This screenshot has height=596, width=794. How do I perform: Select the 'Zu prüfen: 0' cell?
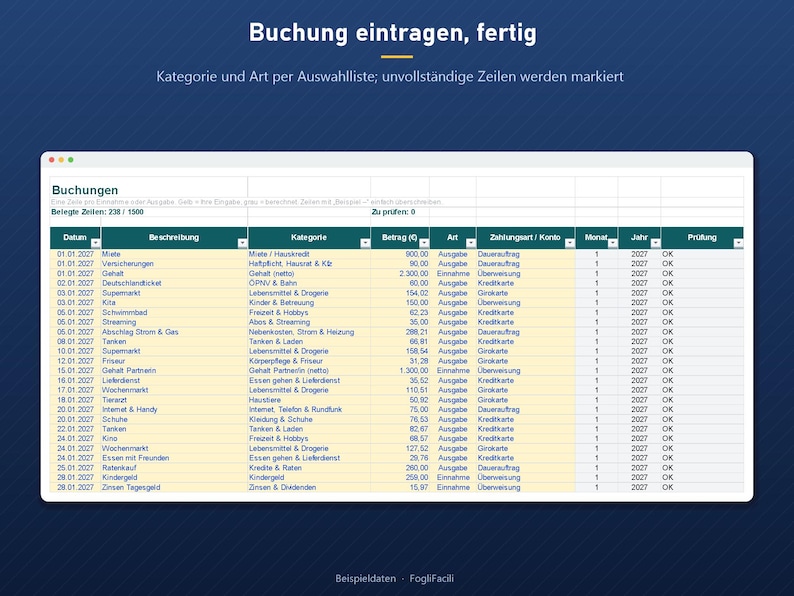[400, 212]
